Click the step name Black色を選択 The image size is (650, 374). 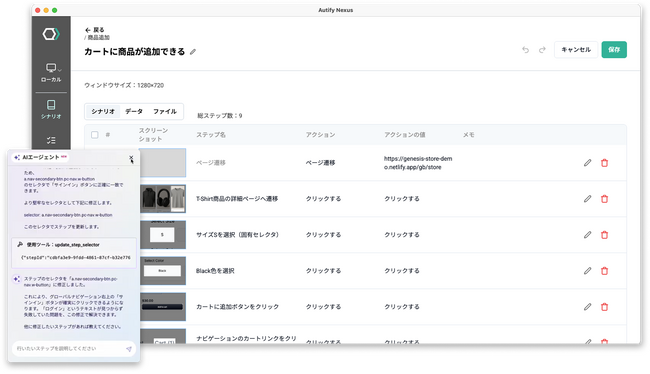click(x=215, y=271)
